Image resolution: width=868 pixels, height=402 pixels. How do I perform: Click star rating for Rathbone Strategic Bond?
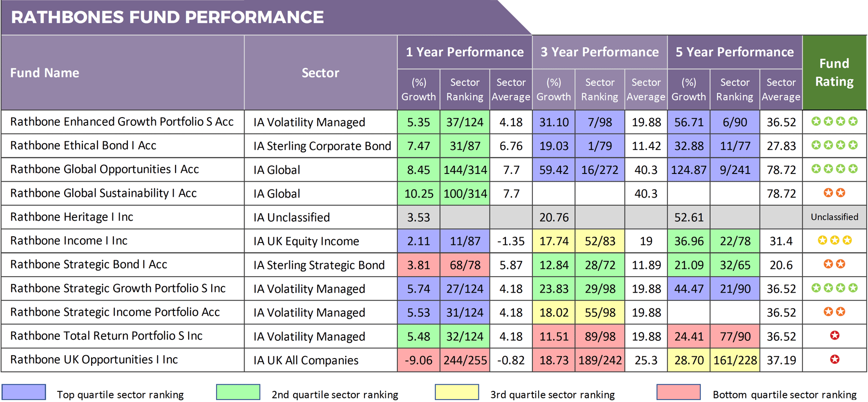coord(834,264)
